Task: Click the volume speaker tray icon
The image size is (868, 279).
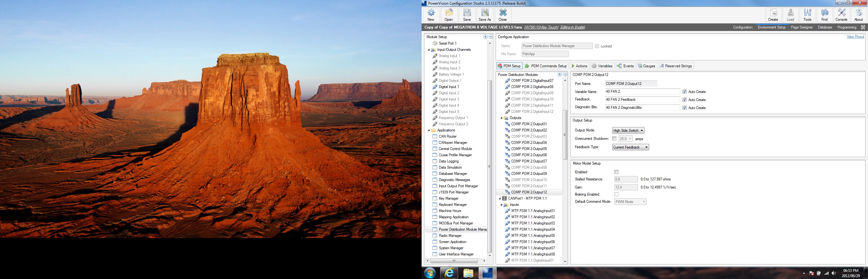Action: (x=834, y=273)
